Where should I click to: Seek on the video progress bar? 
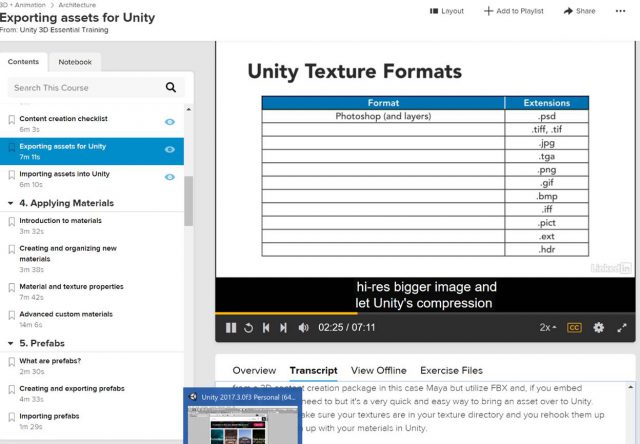tap(425, 313)
